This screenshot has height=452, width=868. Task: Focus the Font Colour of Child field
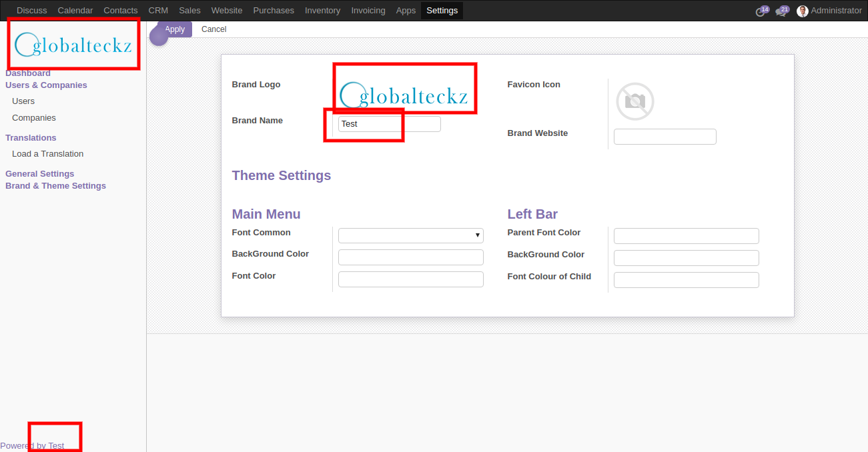687,280
